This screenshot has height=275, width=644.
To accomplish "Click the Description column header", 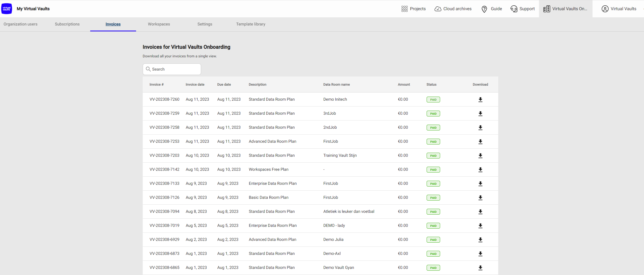I will (258, 85).
